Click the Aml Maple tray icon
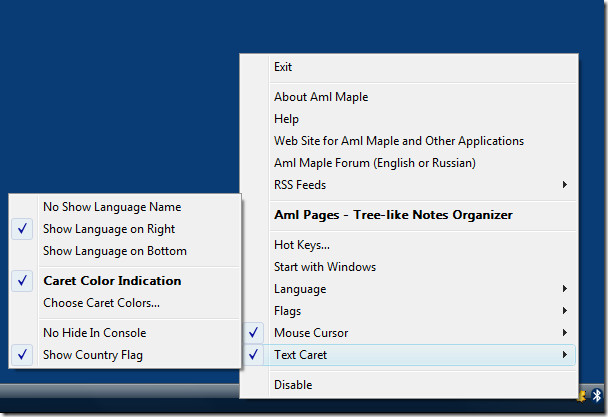 pos(582,396)
